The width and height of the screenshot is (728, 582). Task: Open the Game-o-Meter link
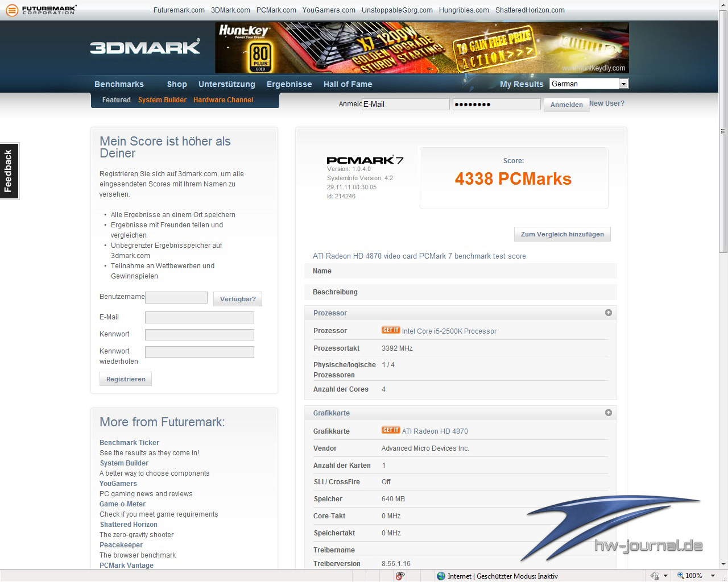point(122,504)
